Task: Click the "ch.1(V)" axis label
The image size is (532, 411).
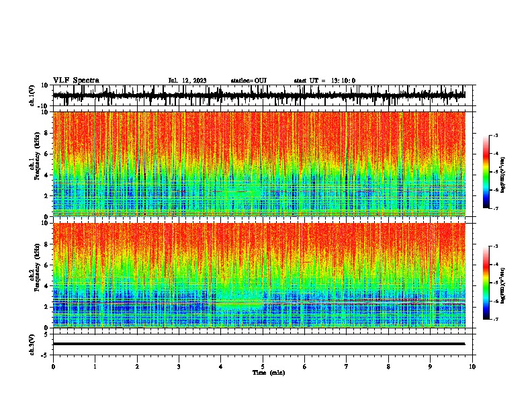Action: 32,95
